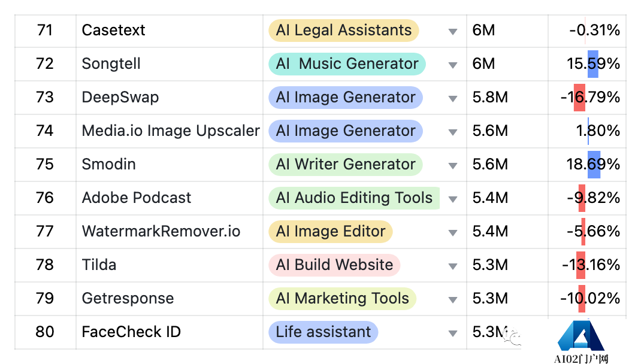Click the Songtell name cell
The width and height of the screenshot is (641, 364).
(x=170, y=64)
